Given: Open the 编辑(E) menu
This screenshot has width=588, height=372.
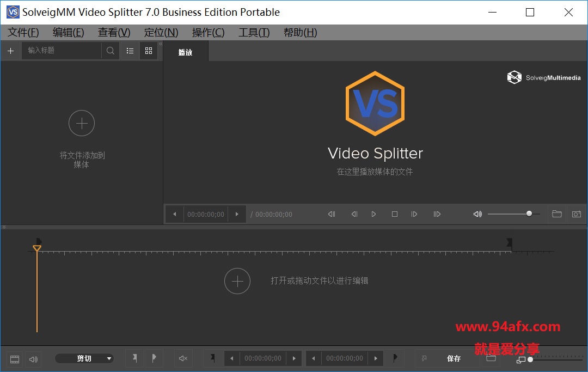Looking at the screenshot, I should click(68, 33).
